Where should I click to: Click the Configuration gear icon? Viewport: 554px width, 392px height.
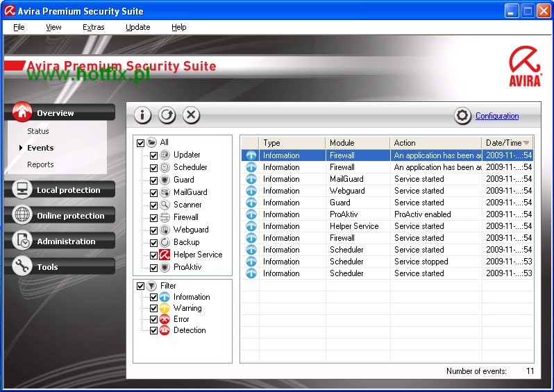[x=463, y=116]
